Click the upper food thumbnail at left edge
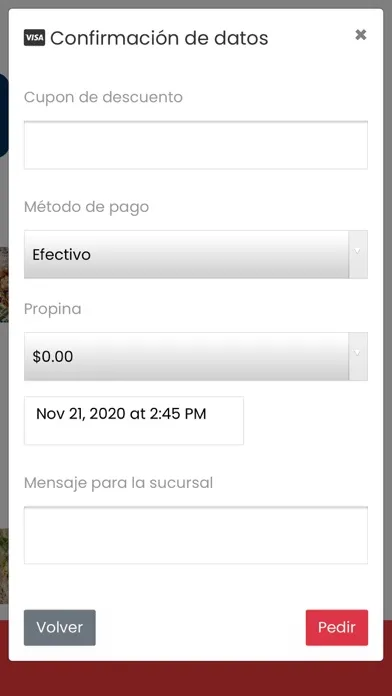The height and width of the screenshot is (696, 392). coord(4,285)
